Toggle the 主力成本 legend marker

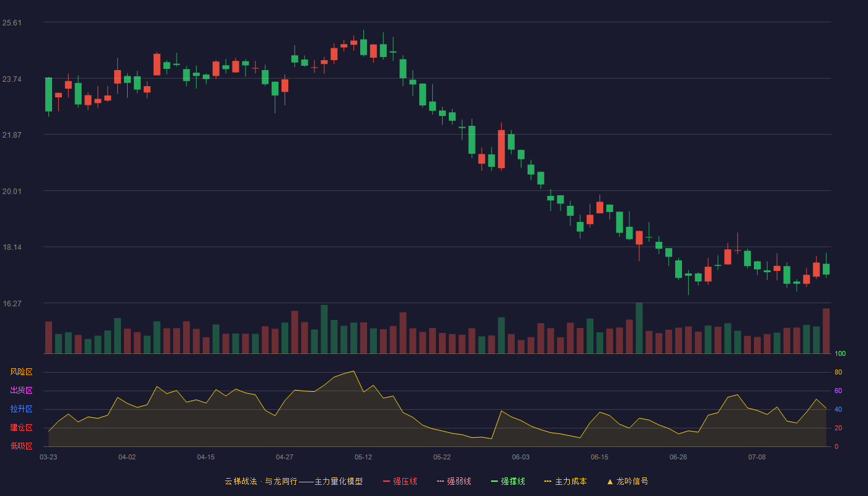click(x=547, y=481)
